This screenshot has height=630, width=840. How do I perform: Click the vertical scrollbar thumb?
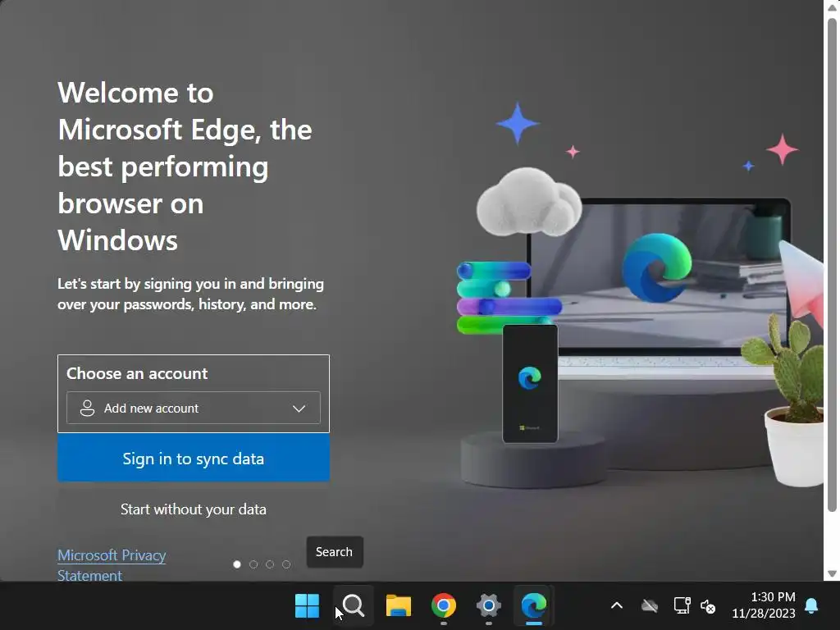pyautogui.click(x=832, y=265)
